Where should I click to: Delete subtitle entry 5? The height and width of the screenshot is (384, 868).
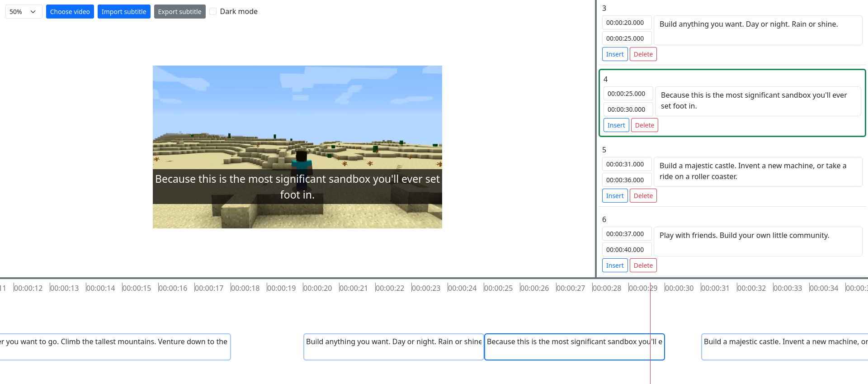point(643,196)
